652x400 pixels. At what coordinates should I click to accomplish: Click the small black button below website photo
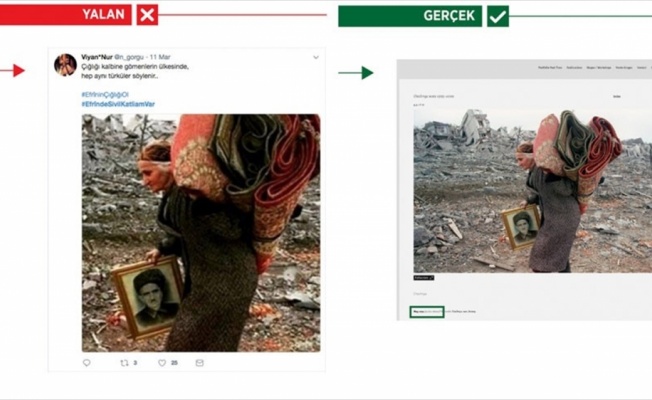point(424,278)
